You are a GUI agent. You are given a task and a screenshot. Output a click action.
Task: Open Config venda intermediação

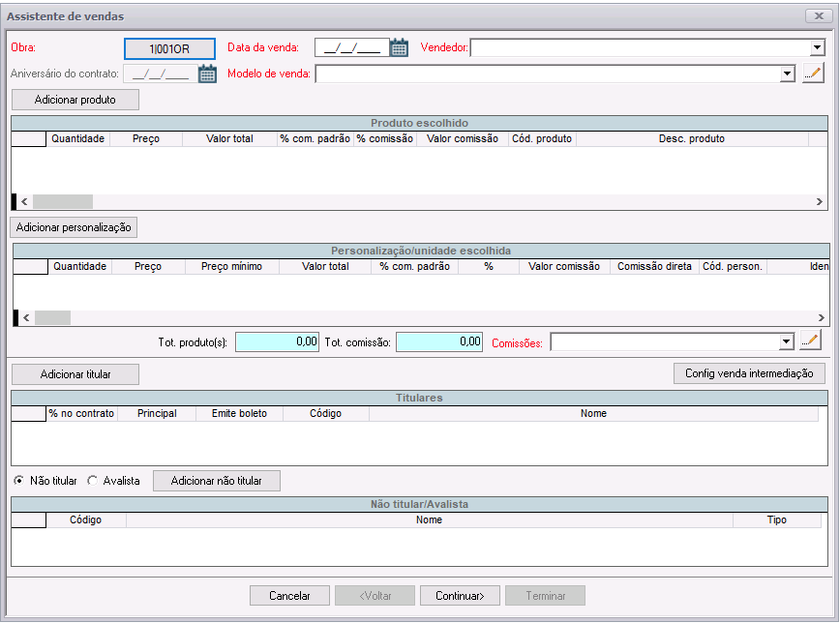click(x=749, y=373)
